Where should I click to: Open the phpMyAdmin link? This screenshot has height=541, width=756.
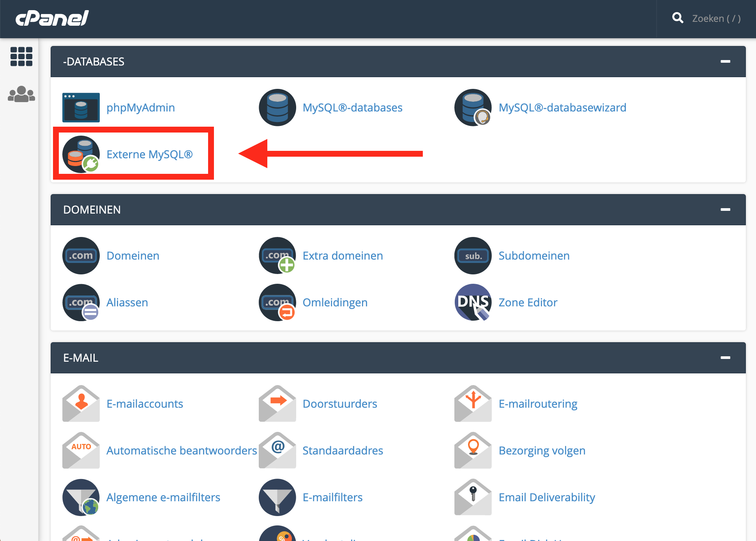pos(141,108)
